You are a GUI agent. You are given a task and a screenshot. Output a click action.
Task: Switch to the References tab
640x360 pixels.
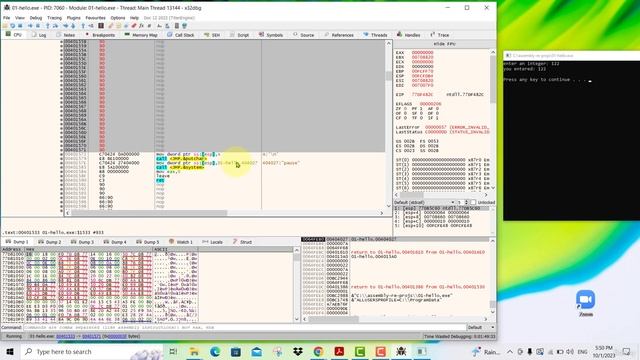339,35
